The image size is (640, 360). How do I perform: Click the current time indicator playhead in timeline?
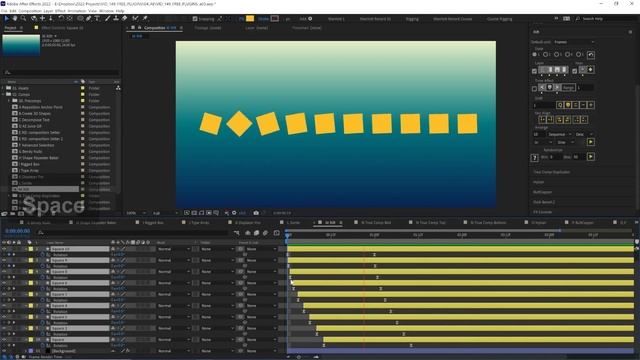pos(288,235)
